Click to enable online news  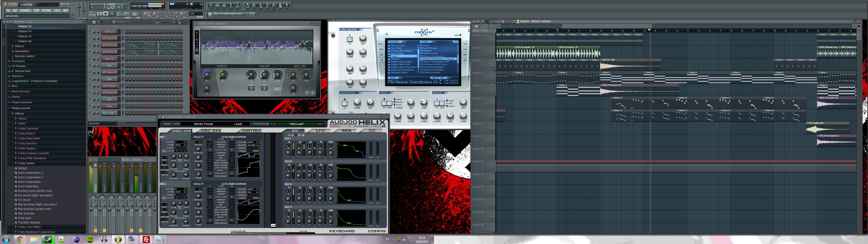point(229,14)
